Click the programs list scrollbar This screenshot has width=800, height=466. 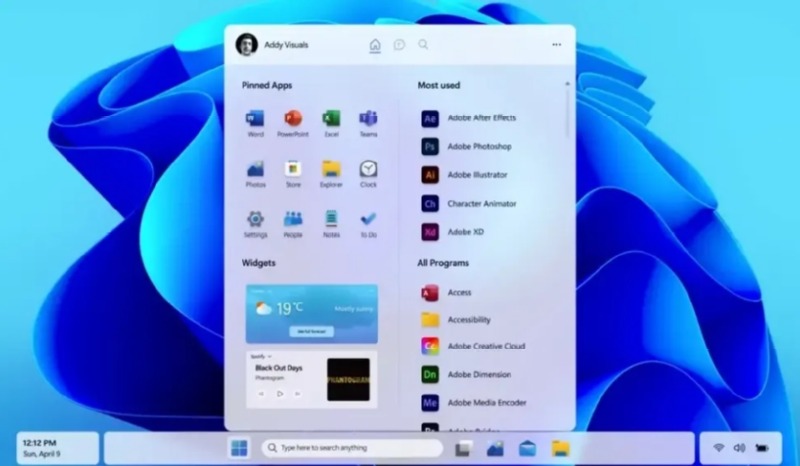click(x=568, y=110)
